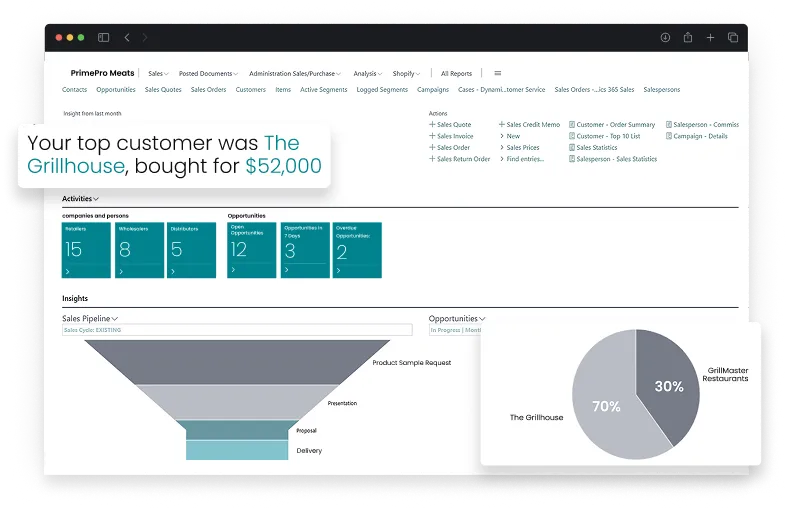Click the All Reports menu item
This screenshot has height=508, width=792.
click(456, 73)
